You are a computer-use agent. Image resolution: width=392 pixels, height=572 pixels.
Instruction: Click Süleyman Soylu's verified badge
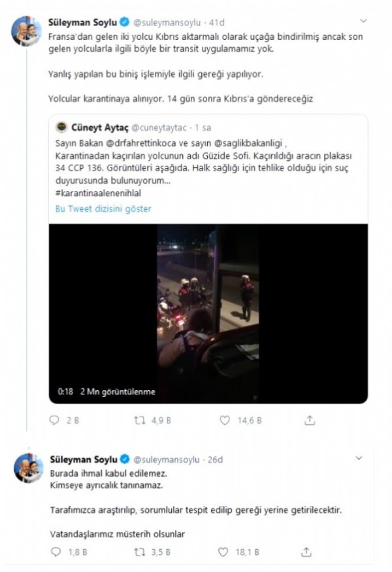point(125,20)
